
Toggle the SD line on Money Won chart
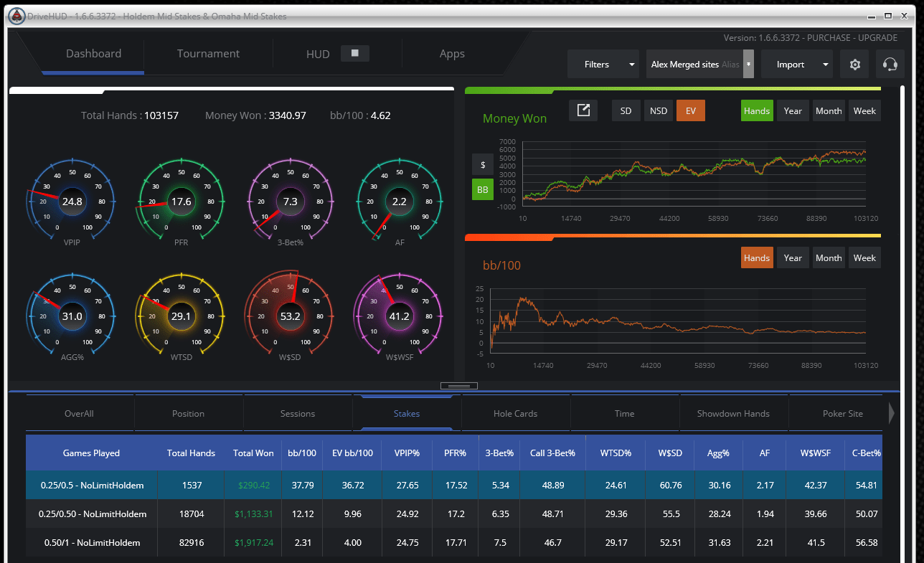[626, 110]
